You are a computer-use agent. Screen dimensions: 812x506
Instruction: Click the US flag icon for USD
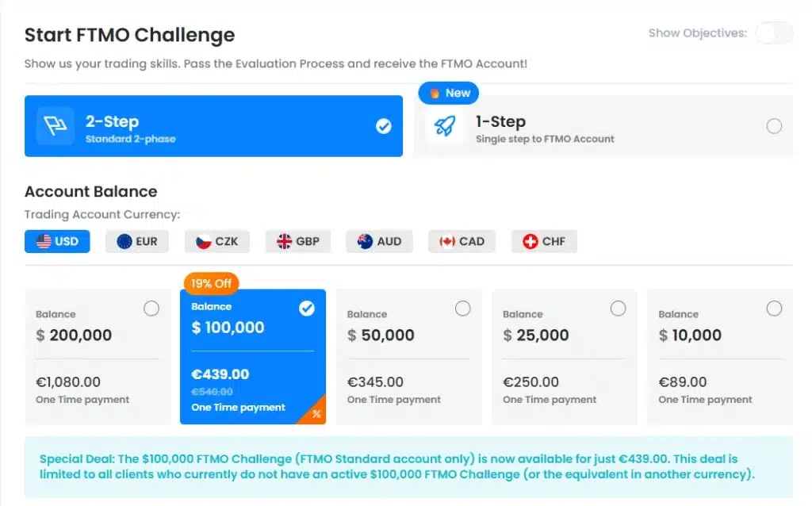coord(44,241)
